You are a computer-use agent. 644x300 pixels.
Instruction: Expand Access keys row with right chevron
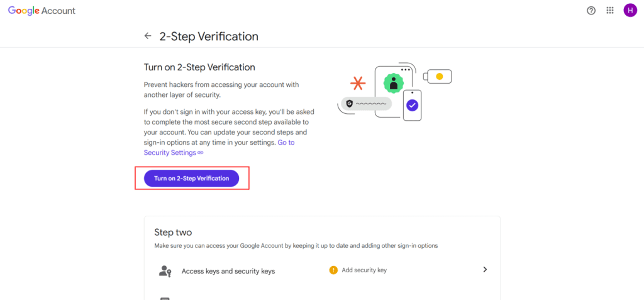tap(485, 270)
